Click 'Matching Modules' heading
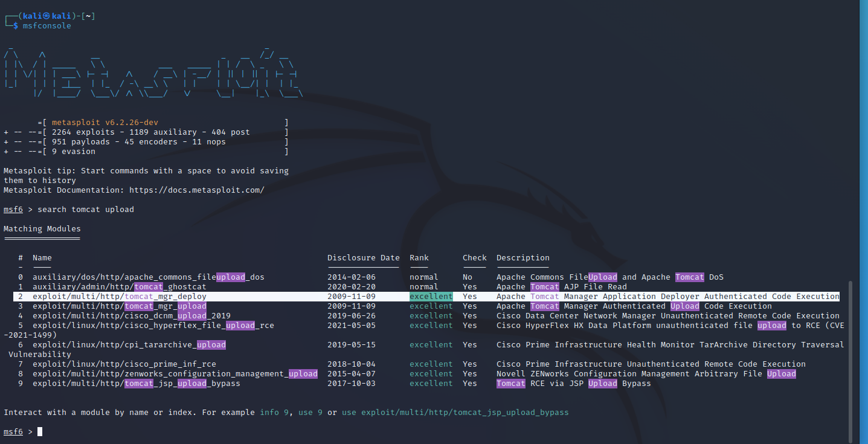 (x=42, y=229)
